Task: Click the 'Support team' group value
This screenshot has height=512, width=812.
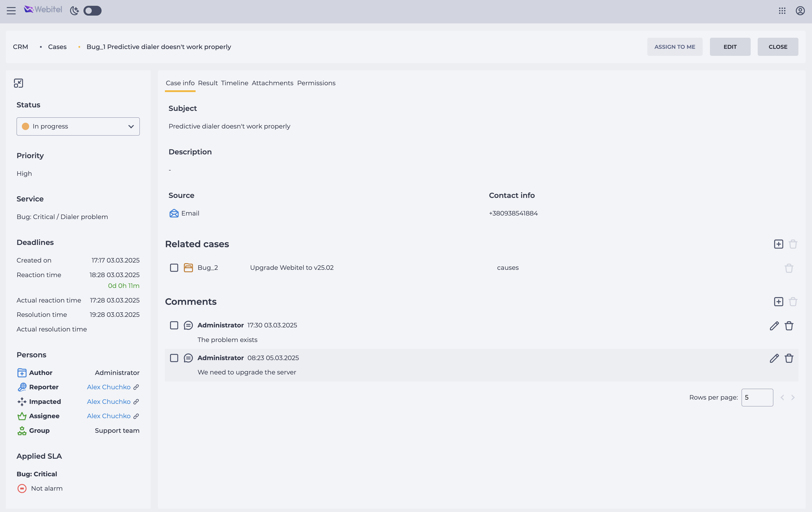Action: [x=117, y=430]
